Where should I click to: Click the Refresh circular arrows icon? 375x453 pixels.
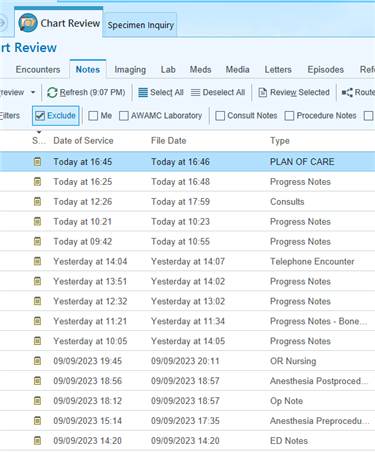coord(52,92)
